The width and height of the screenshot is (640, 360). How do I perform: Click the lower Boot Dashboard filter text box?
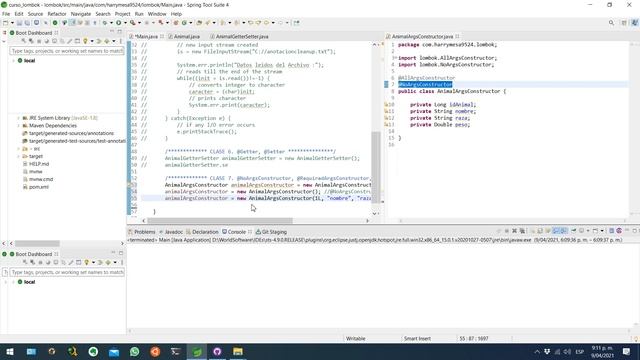pyautogui.click(x=67, y=272)
